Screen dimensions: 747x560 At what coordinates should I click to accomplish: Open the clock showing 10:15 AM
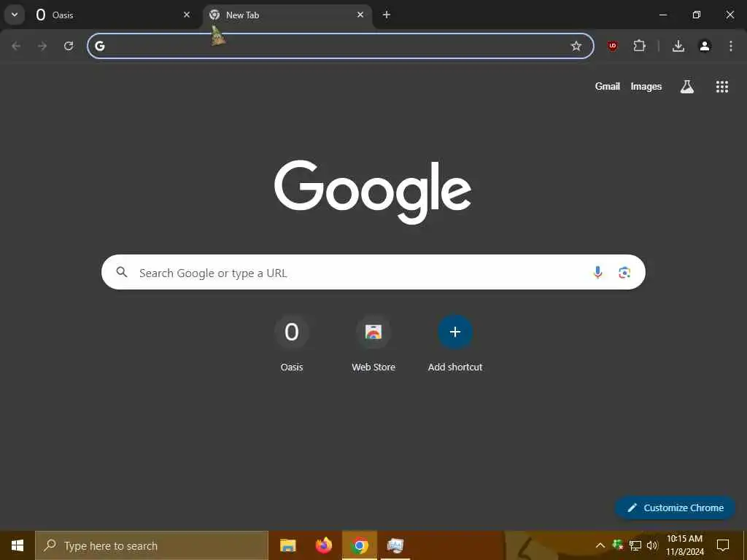pyautogui.click(x=684, y=545)
